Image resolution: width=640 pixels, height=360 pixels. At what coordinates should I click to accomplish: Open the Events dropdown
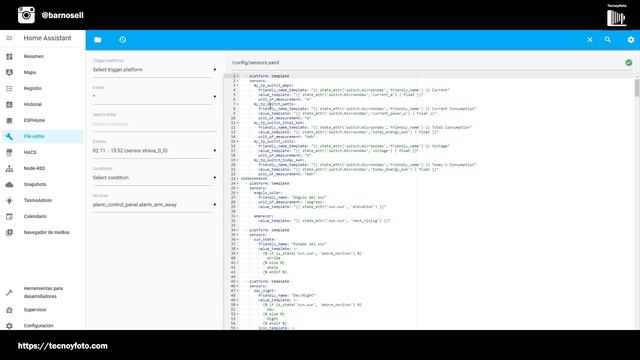pyautogui.click(x=154, y=97)
